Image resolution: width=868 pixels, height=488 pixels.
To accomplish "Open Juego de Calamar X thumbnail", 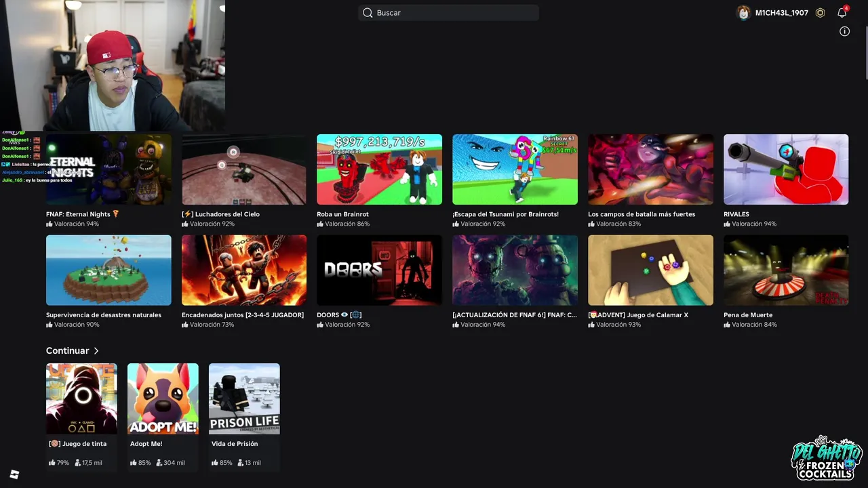I will (650, 270).
